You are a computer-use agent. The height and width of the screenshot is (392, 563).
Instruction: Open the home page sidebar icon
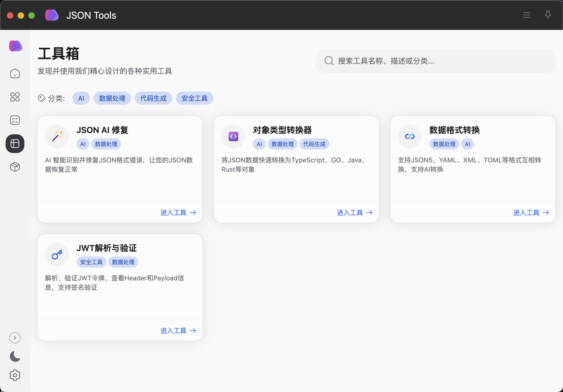click(15, 73)
